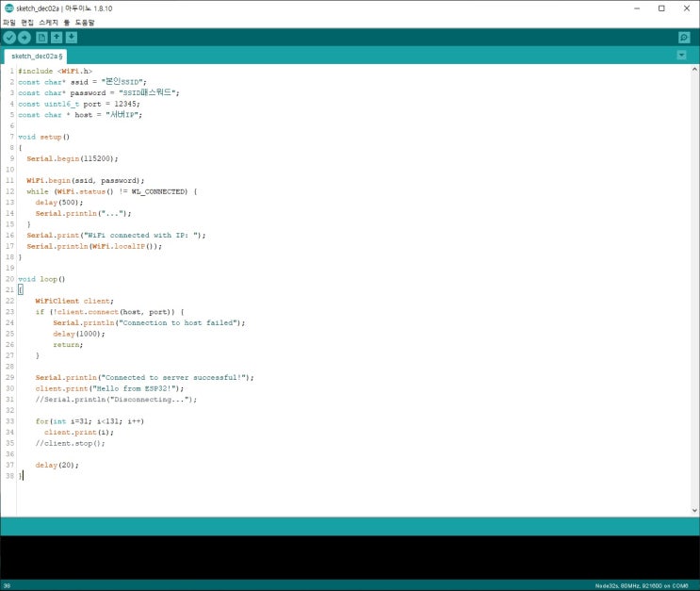This screenshot has height=591, width=700.
Task: Open the 툴 (Tools) menu
Action: [x=66, y=22]
